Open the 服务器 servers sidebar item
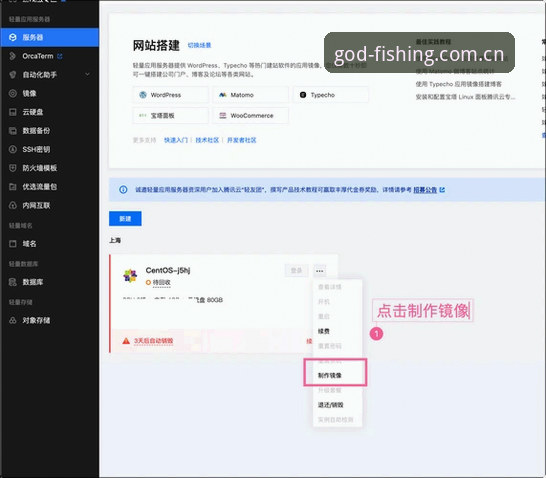Viewport: 546px width, 478px height. pyautogui.click(x=49, y=37)
